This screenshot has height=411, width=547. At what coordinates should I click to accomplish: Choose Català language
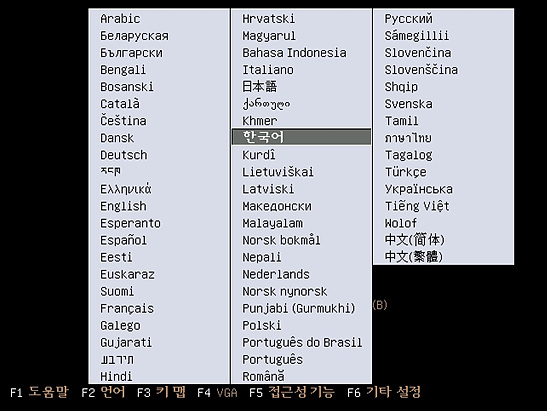[120, 104]
